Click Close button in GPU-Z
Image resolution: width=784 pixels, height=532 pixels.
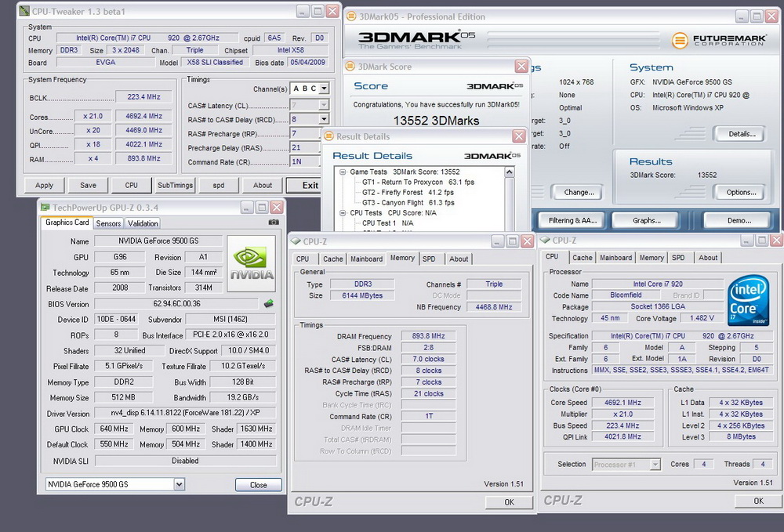tap(258, 484)
